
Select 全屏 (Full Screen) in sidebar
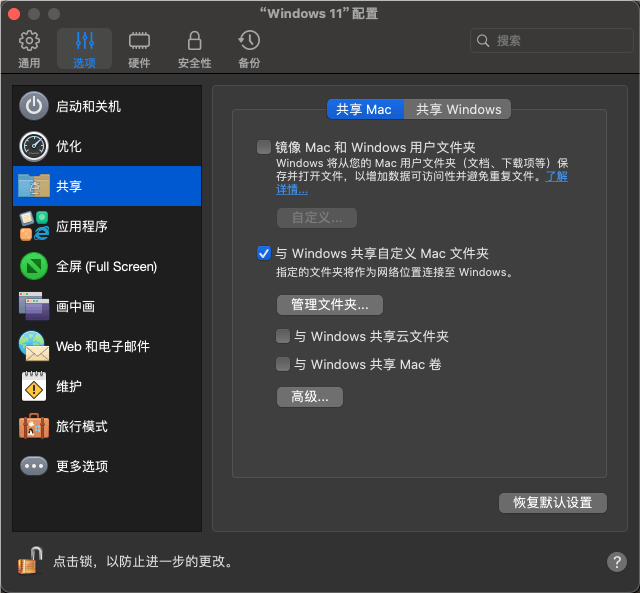tap(106, 266)
